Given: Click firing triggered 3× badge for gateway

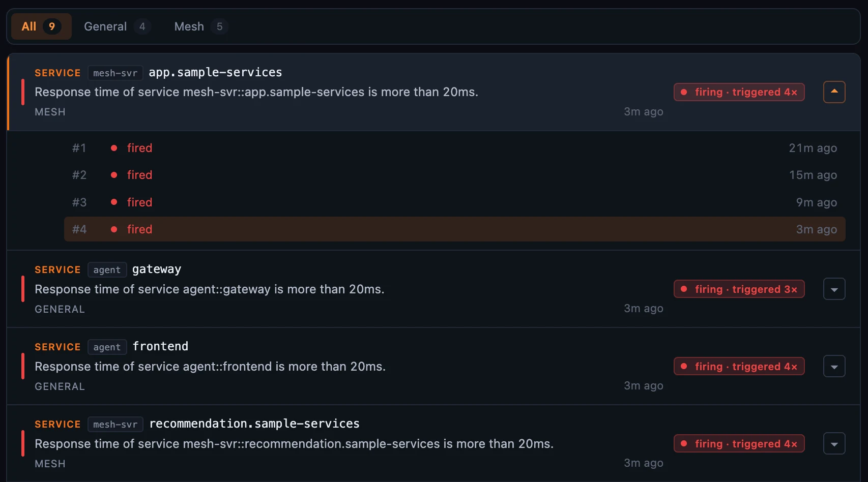Looking at the screenshot, I should tap(739, 289).
